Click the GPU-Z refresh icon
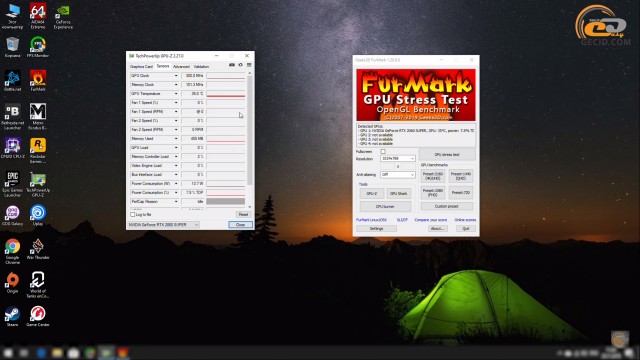The image size is (640, 360). click(240, 65)
